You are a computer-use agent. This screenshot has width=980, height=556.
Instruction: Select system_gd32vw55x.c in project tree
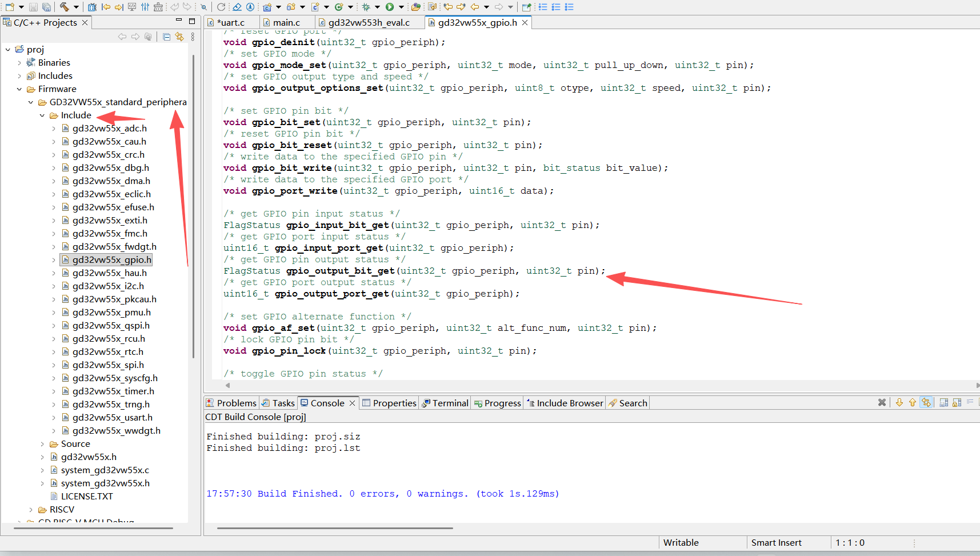click(x=105, y=470)
